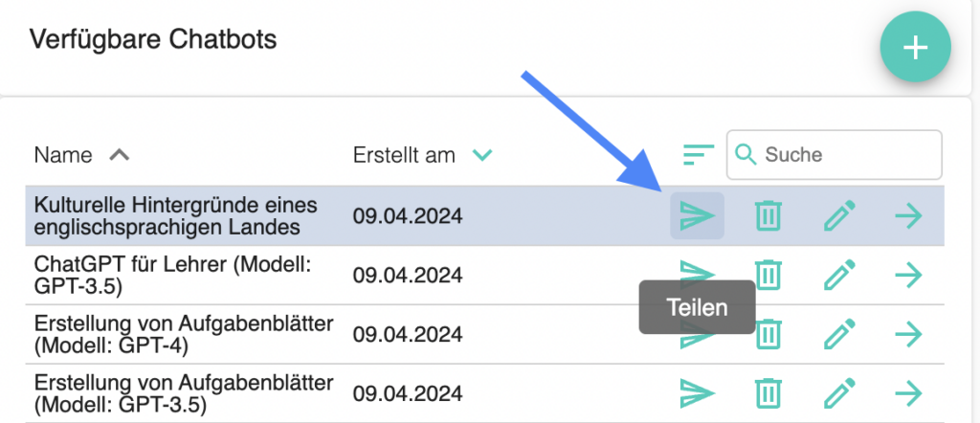Share the Kulturelle Hintergründe chatbot
The height and width of the screenshot is (423, 980).
[697, 216]
